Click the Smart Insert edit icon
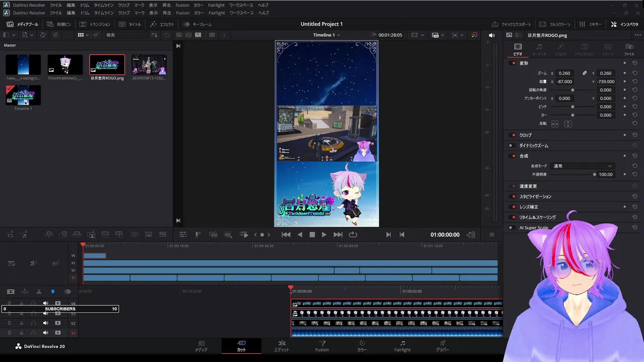 [49, 234]
